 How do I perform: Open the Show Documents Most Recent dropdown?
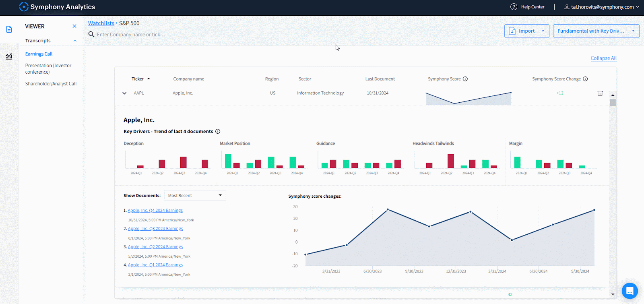195,195
